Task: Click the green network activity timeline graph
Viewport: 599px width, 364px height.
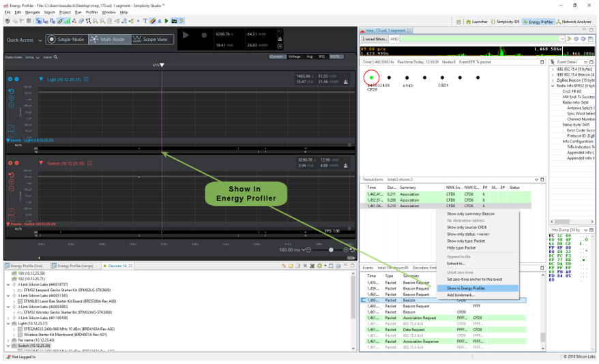Action: pyautogui.click(x=478, y=51)
